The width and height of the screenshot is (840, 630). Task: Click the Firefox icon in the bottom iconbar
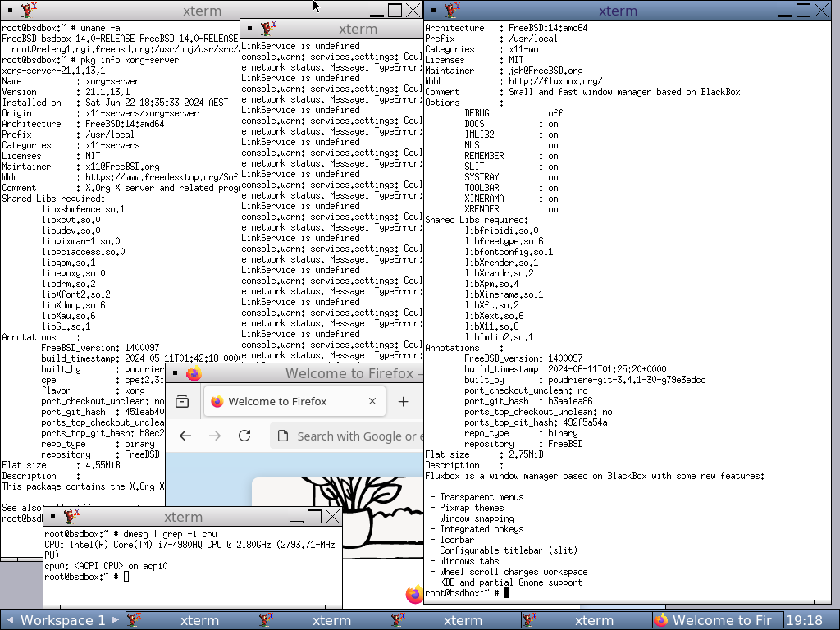[661, 620]
